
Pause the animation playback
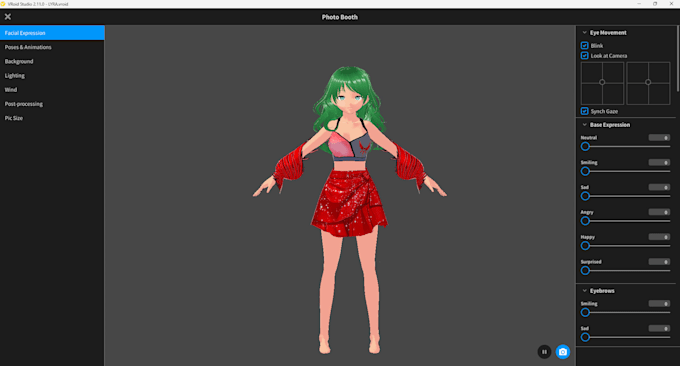(x=544, y=352)
